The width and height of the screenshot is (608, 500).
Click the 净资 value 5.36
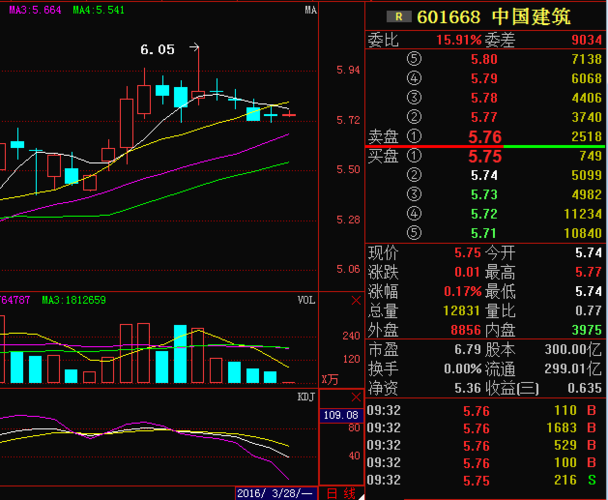pyautogui.click(x=468, y=388)
